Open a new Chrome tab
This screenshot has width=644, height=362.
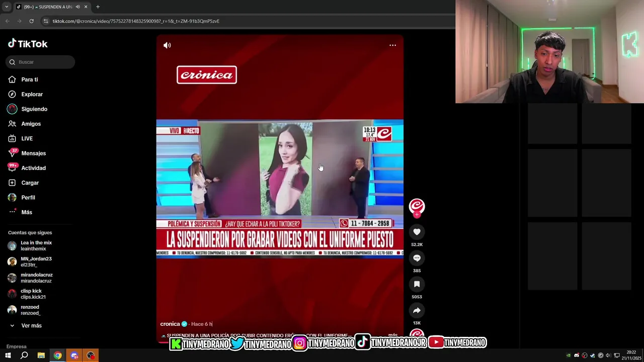98,7
